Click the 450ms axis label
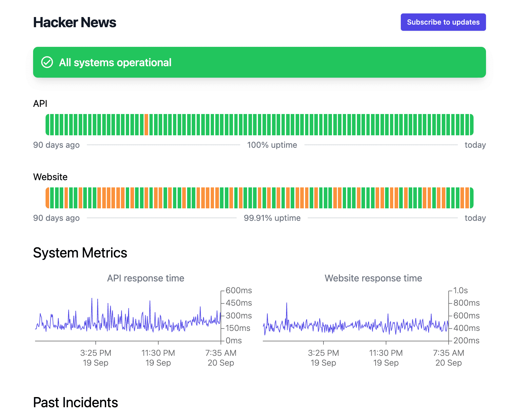This screenshot has width=525, height=420. pos(239,303)
